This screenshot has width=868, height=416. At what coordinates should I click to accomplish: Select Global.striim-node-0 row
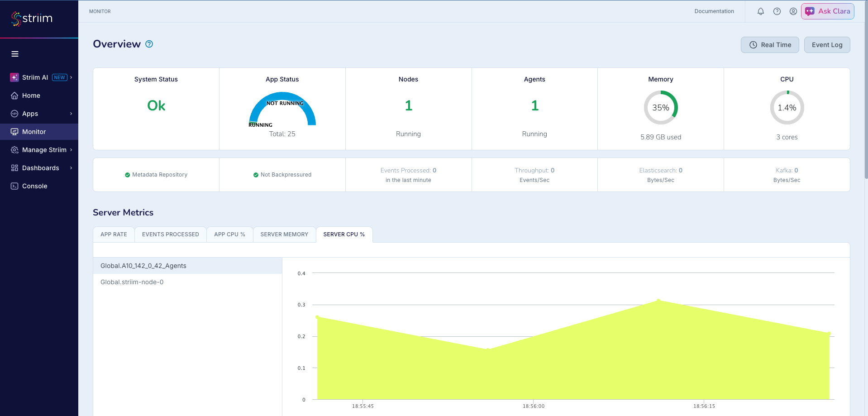coord(188,282)
